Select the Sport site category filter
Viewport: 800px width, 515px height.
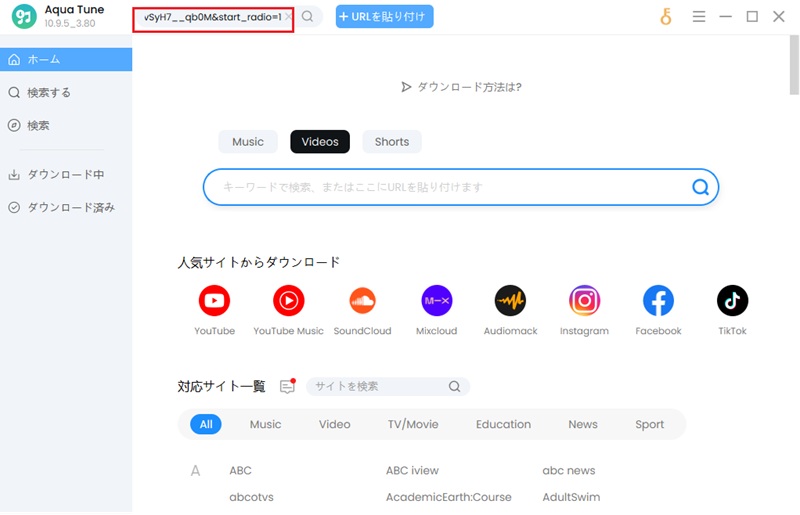click(x=649, y=424)
